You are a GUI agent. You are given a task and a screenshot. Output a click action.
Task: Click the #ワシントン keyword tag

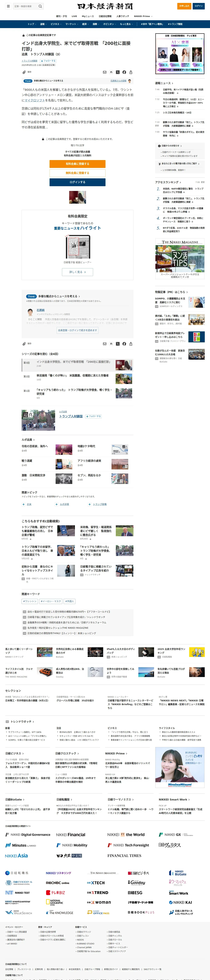pos(30,601)
